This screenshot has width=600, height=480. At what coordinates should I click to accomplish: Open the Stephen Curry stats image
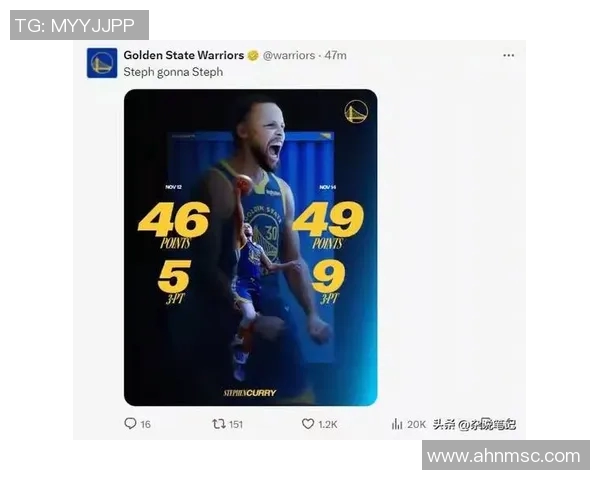(x=251, y=247)
